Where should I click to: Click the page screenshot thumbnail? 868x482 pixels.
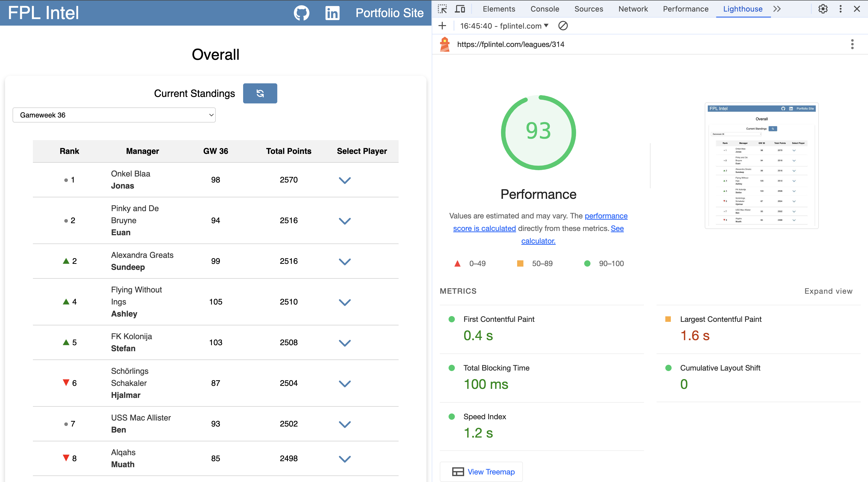tap(762, 165)
